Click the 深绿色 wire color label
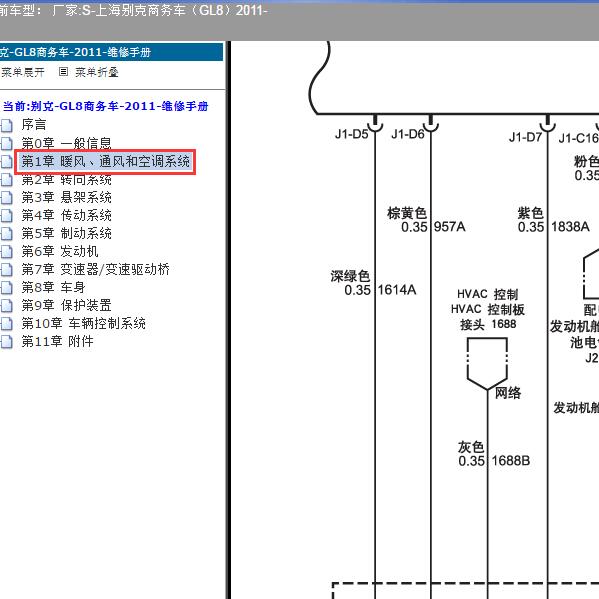Screen dimensions: 599x599 click(x=350, y=276)
